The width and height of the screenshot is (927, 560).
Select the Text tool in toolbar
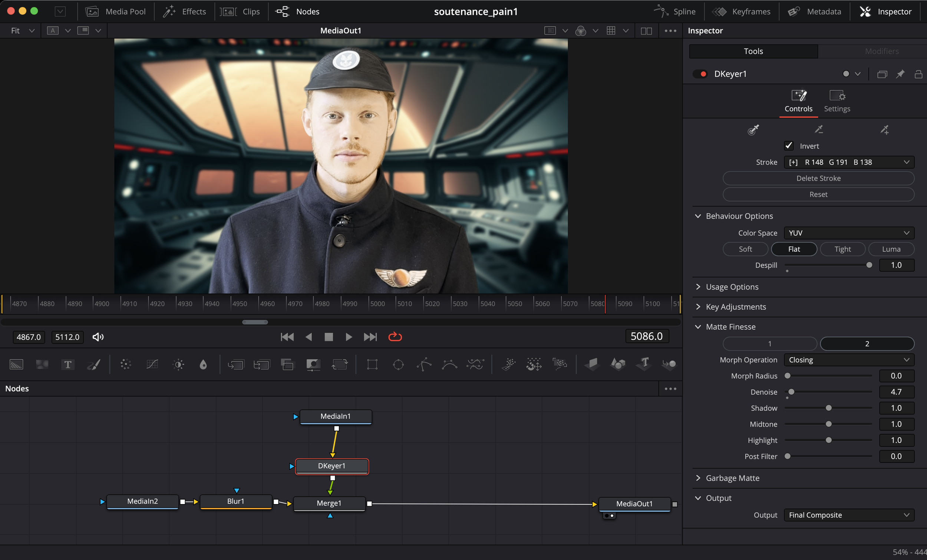(68, 364)
